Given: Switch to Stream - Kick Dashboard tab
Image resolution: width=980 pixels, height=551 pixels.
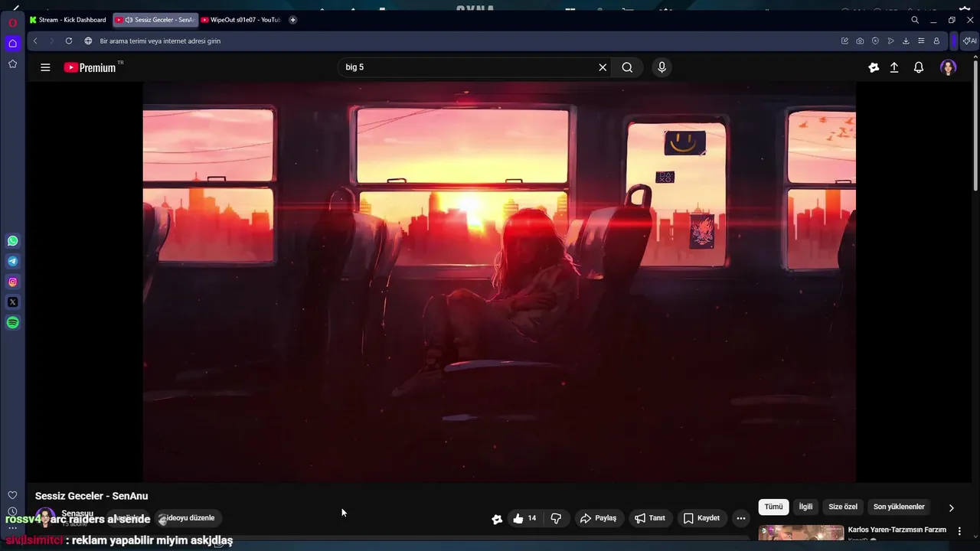Looking at the screenshot, I should (x=68, y=20).
